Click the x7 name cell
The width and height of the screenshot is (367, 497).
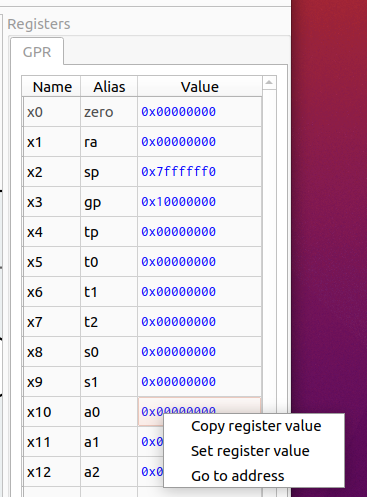[x=52, y=322]
